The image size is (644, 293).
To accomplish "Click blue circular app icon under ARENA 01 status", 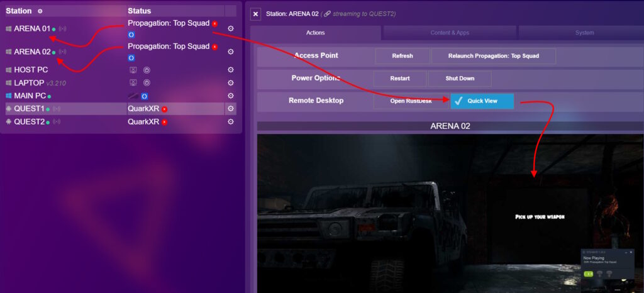I will pyautogui.click(x=131, y=35).
